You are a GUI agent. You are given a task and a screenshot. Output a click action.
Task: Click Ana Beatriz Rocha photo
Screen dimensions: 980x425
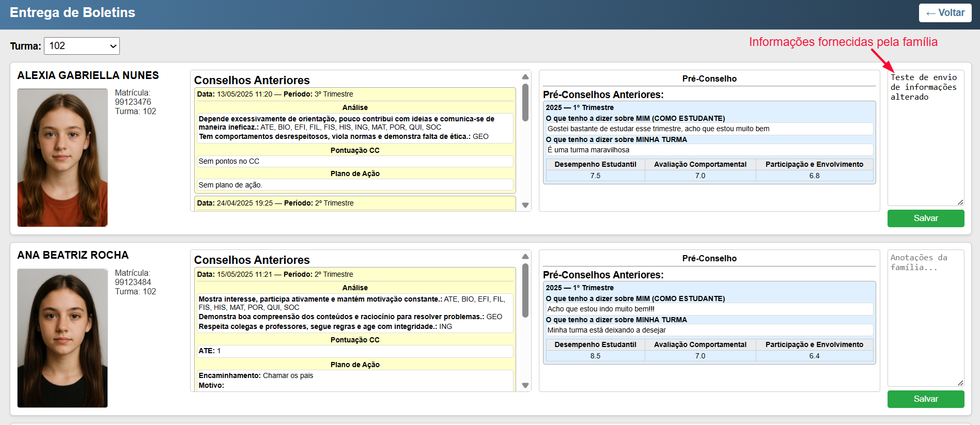tap(63, 338)
